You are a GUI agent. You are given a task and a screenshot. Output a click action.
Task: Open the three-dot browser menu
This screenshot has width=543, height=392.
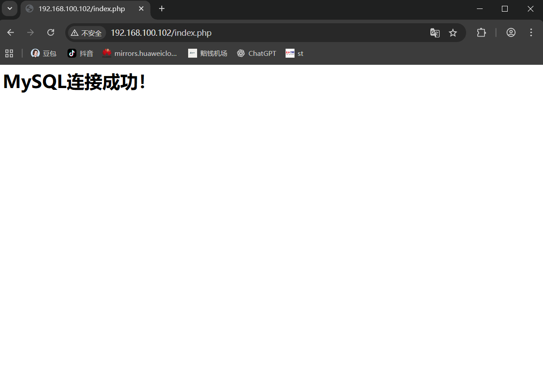pos(531,33)
